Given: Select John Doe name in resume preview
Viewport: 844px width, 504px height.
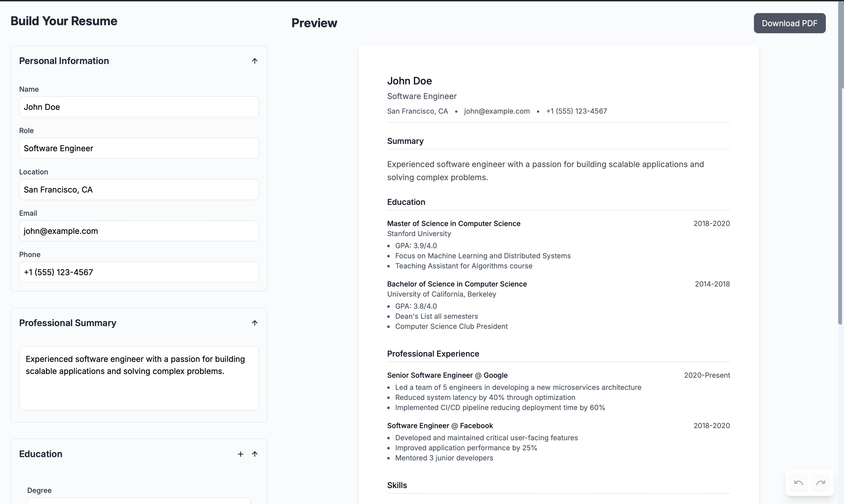Looking at the screenshot, I should point(409,81).
